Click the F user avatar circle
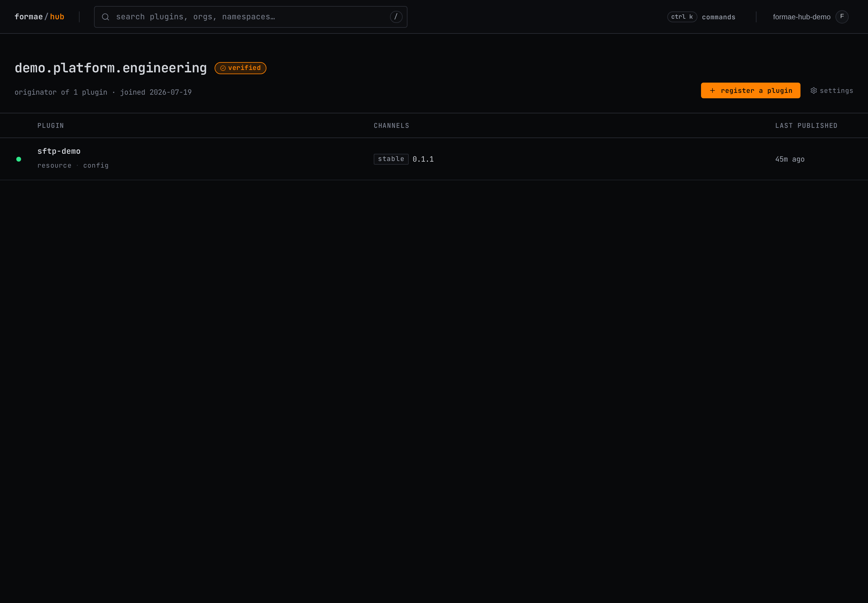Image resolution: width=868 pixels, height=603 pixels. pyautogui.click(x=842, y=17)
